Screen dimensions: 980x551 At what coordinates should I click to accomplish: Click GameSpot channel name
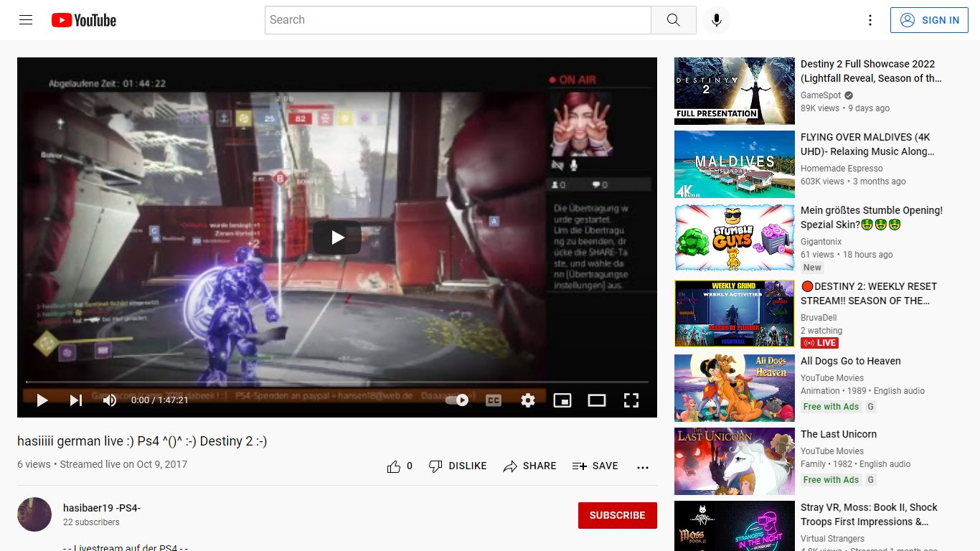click(x=821, y=95)
